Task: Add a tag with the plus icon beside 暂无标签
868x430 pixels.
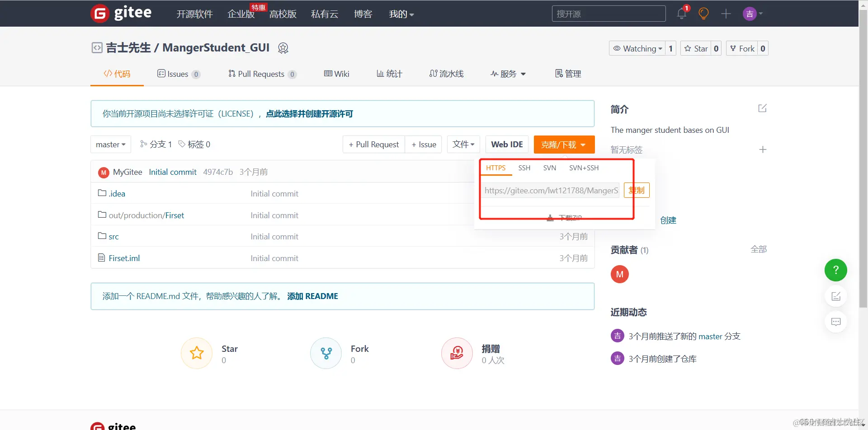Action: [763, 150]
